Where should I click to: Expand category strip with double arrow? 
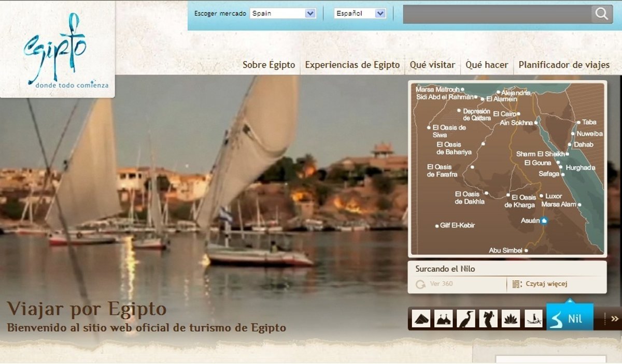pyautogui.click(x=615, y=318)
